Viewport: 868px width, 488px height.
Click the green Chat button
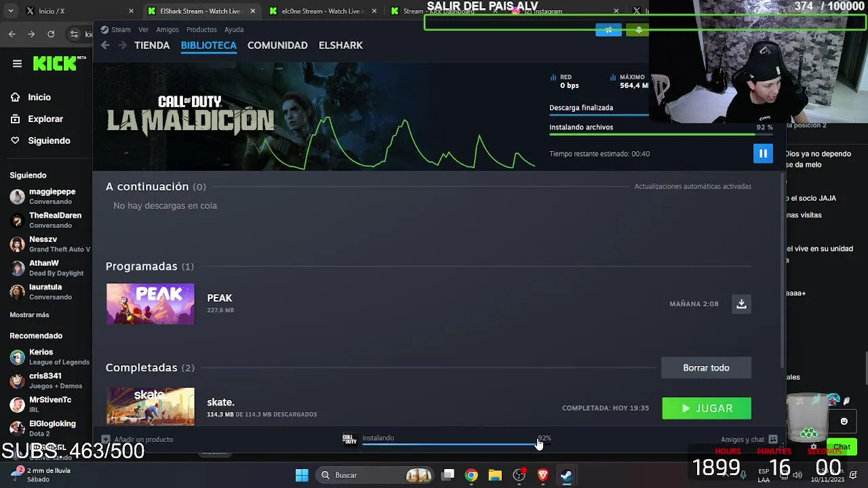[x=842, y=447]
